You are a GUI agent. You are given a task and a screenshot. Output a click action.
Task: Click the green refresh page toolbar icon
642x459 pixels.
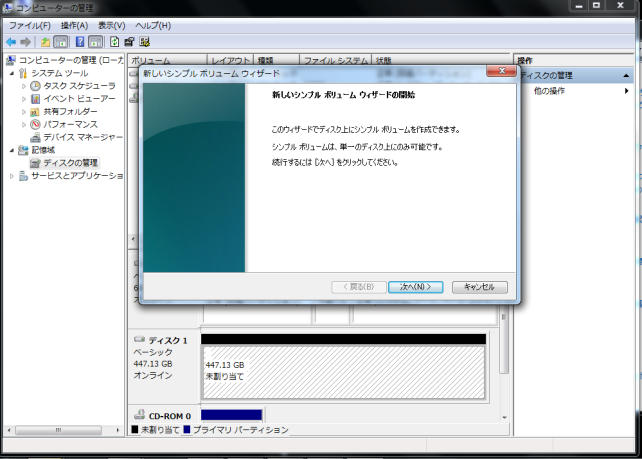(x=115, y=42)
